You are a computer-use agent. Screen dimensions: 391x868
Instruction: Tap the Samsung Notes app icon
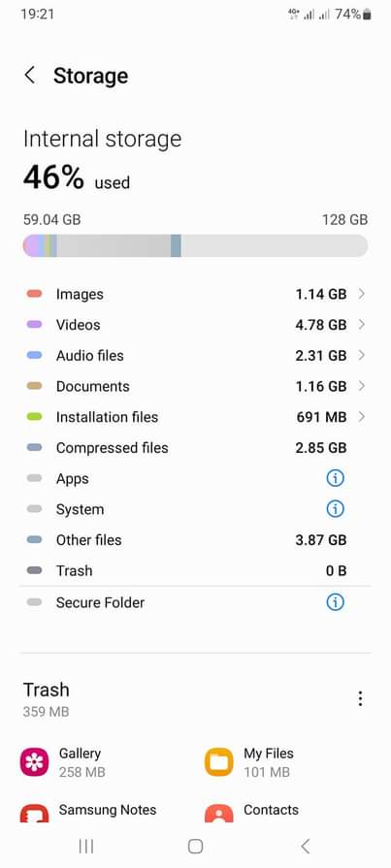click(x=34, y=813)
